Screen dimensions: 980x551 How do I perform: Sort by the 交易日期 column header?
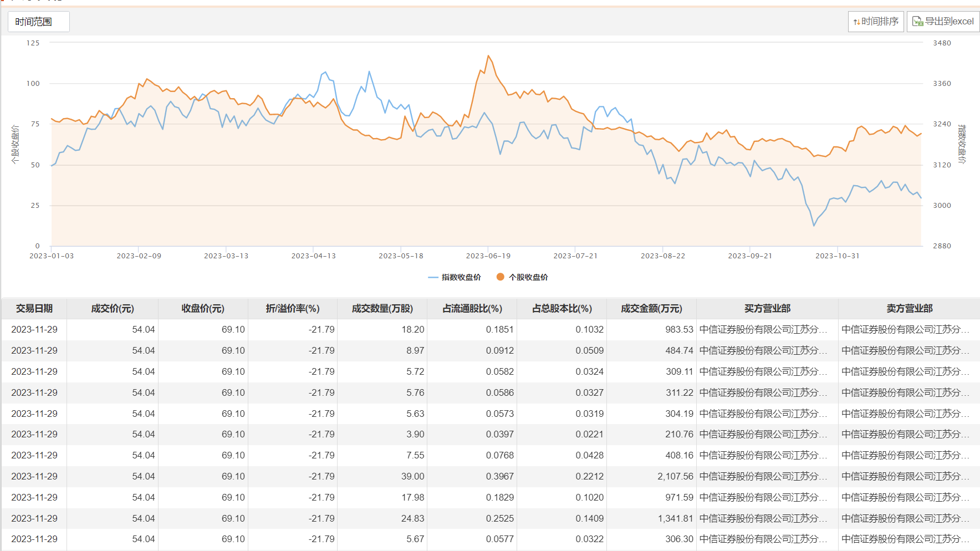34,309
